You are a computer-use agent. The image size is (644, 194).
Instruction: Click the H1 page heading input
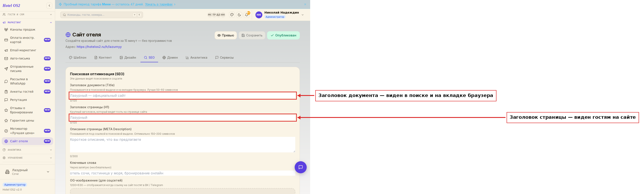182,118
